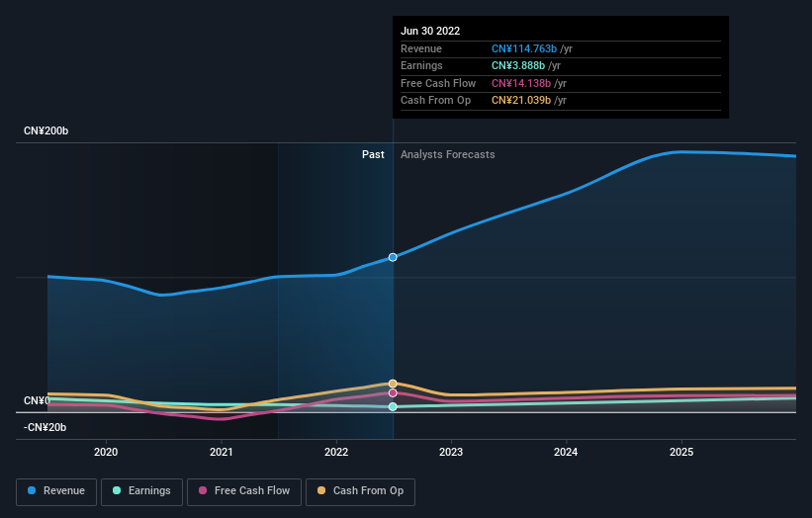Click the Revenue row label in tooltip
Screen dimensions: 812x518
[421, 48]
